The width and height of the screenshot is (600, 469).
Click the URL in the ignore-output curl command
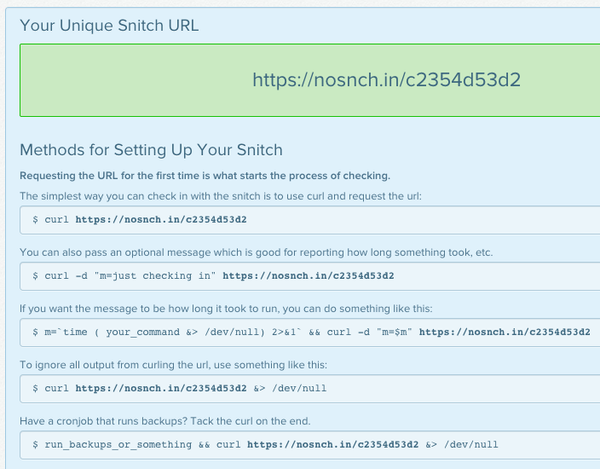click(160, 387)
